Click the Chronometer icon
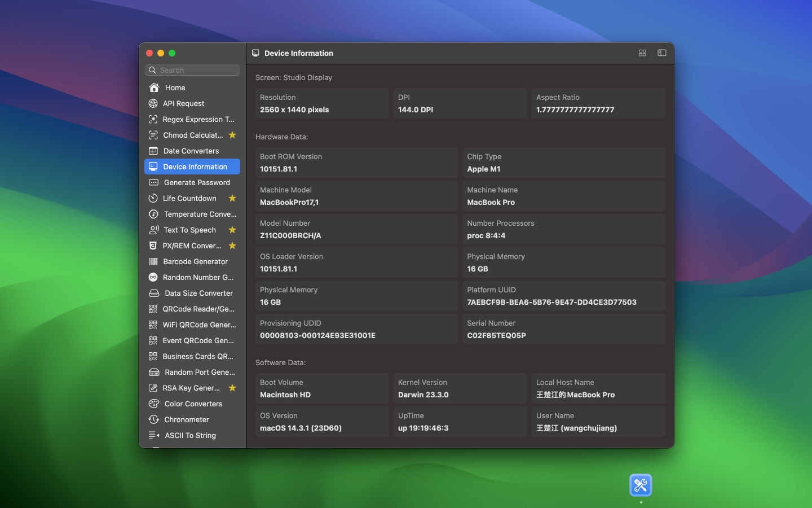The width and height of the screenshot is (812, 508). 153,419
